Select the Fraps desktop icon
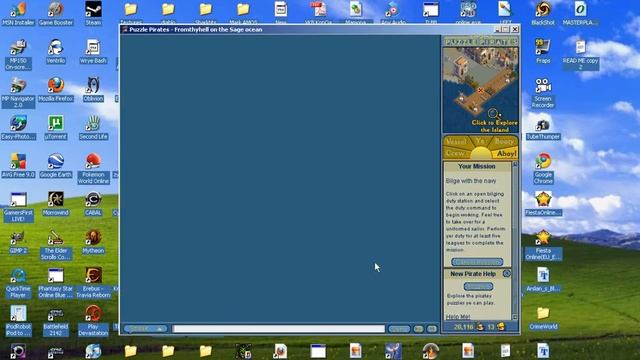The height and width of the screenshot is (360, 640). (543, 51)
